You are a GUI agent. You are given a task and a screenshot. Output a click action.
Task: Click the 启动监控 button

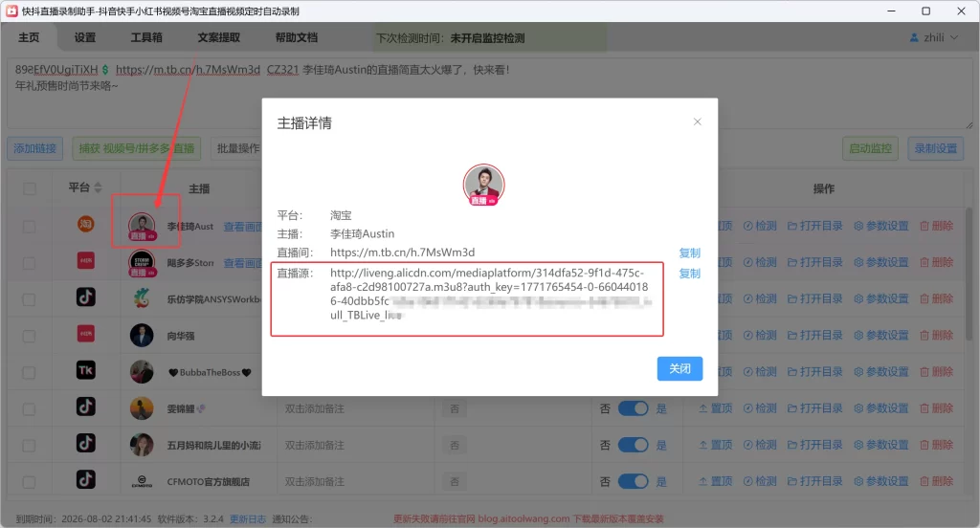pyautogui.click(x=870, y=148)
